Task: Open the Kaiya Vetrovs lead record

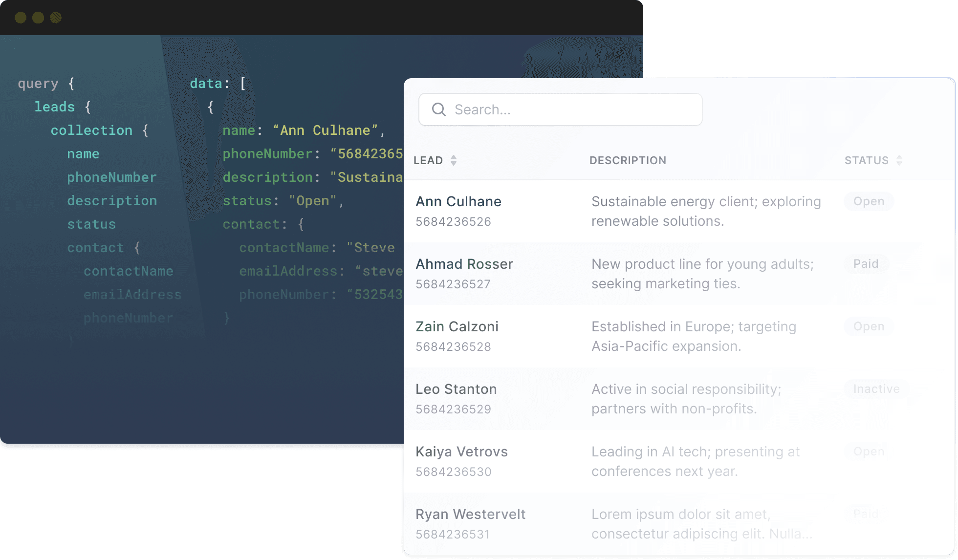Action: pos(461,452)
